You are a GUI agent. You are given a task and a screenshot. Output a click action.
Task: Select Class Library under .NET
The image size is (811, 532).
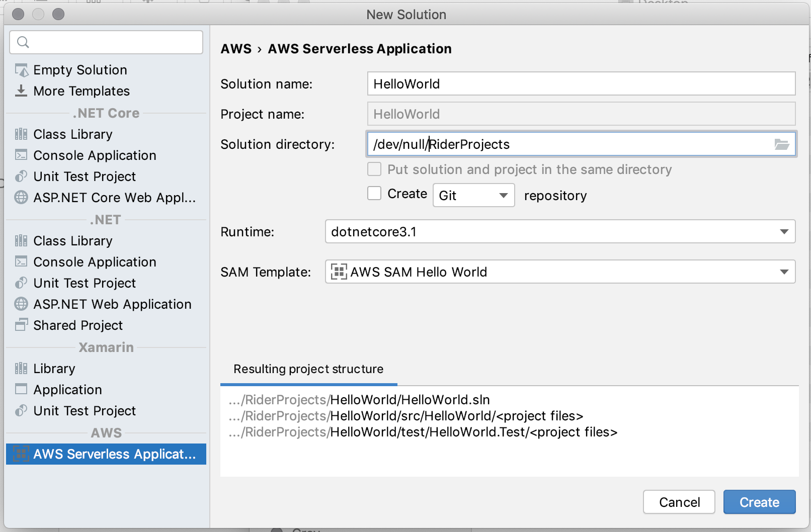(x=106, y=241)
